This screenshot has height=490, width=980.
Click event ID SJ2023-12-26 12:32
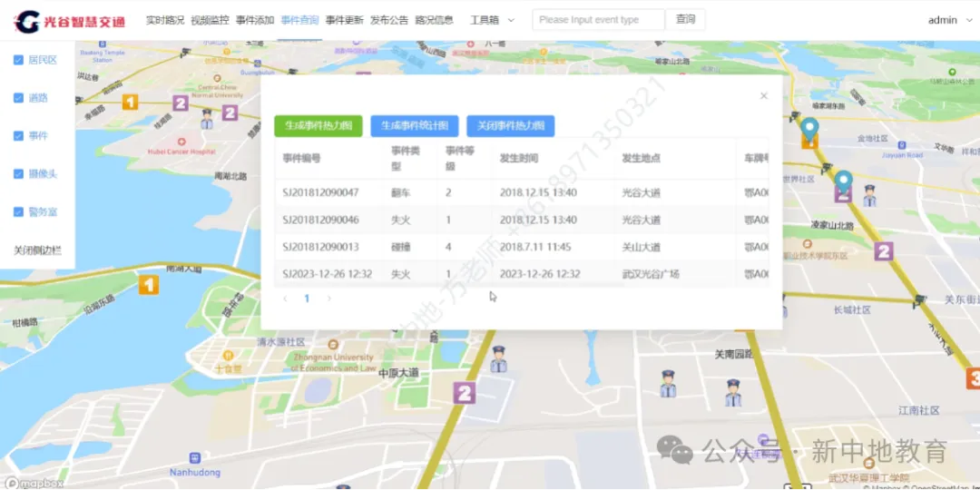[327, 274]
